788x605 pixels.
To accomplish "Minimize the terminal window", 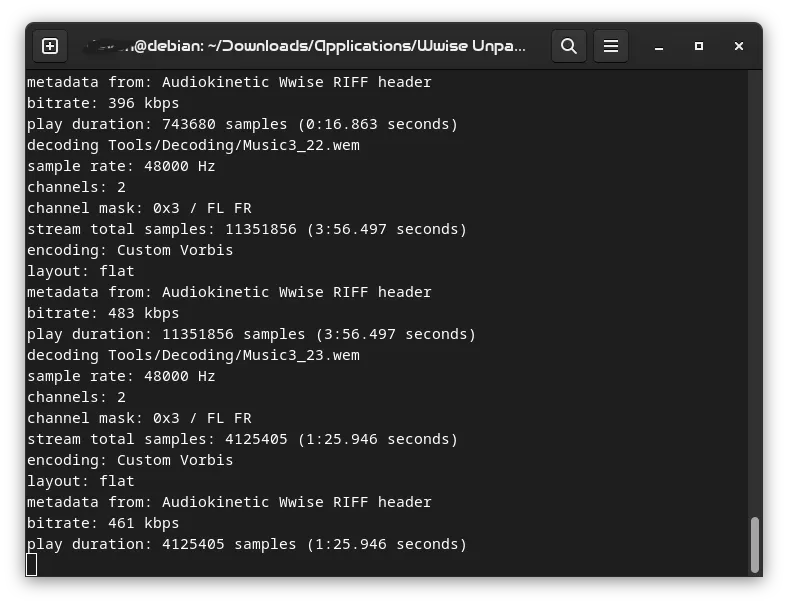I will 659,46.
